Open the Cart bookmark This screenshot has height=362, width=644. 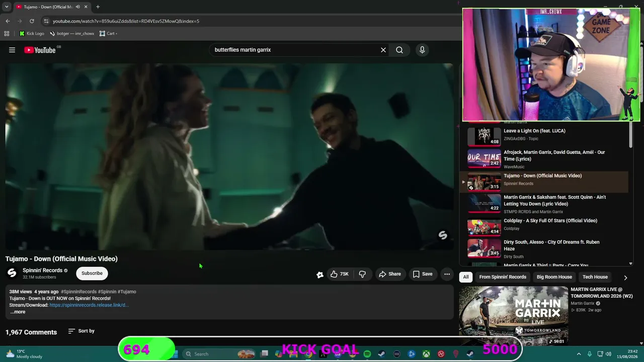[x=108, y=34]
